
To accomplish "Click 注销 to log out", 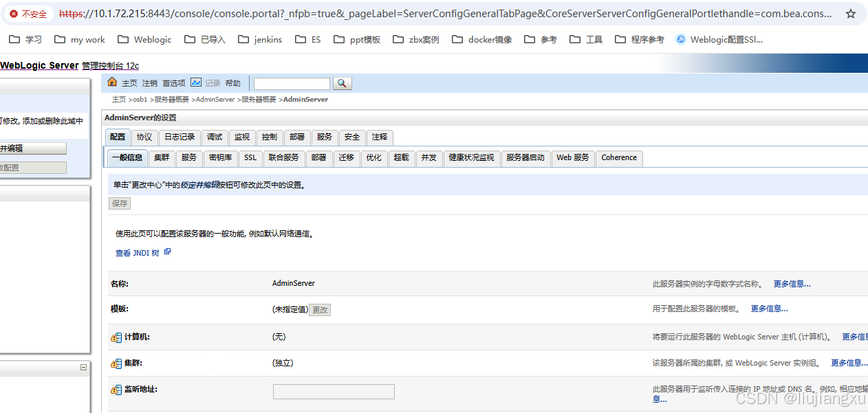I will tap(150, 83).
